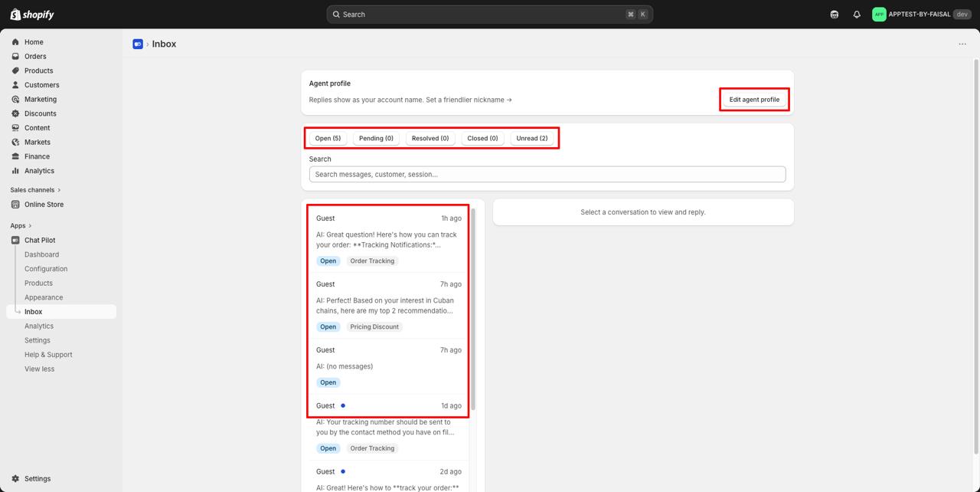Click Order Tracking tag on 1h ago conversation
The height and width of the screenshot is (492, 980).
pyautogui.click(x=372, y=261)
